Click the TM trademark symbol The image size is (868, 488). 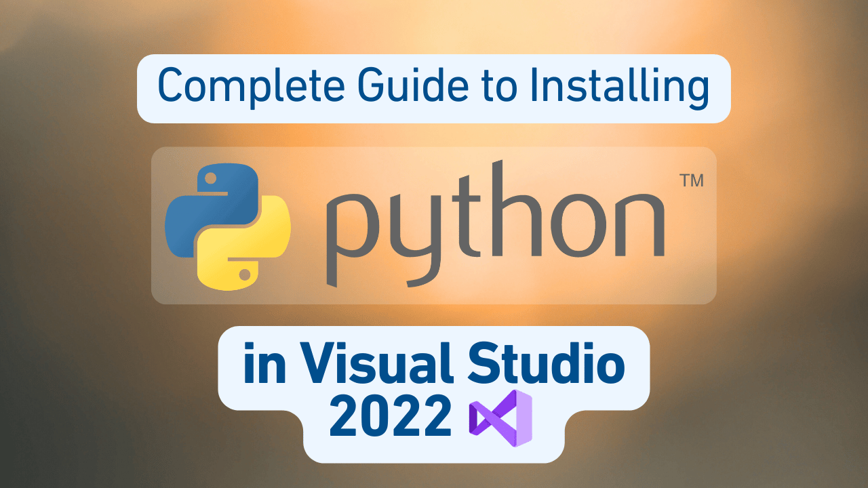tap(692, 181)
